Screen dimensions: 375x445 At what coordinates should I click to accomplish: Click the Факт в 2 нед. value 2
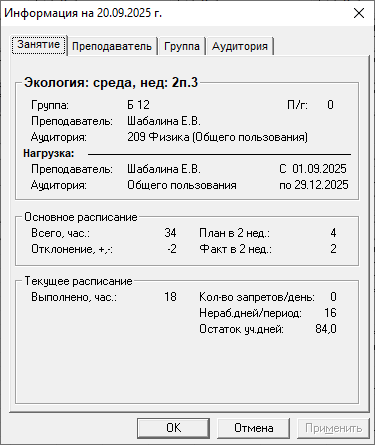click(333, 249)
